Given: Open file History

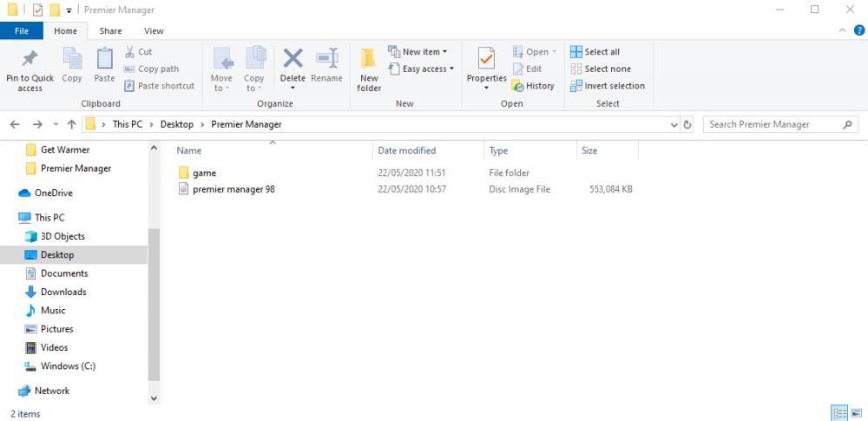Looking at the screenshot, I should point(533,86).
